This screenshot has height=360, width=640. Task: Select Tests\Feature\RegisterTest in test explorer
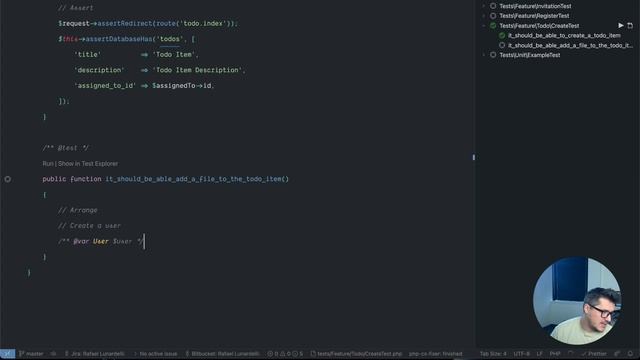coord(534,16)
